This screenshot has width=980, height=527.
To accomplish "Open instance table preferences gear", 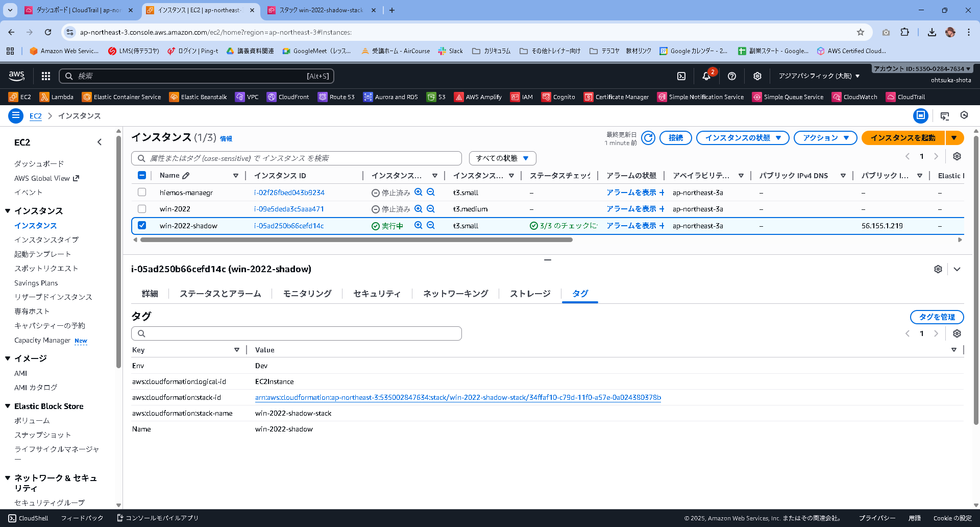I will point(957,156).
